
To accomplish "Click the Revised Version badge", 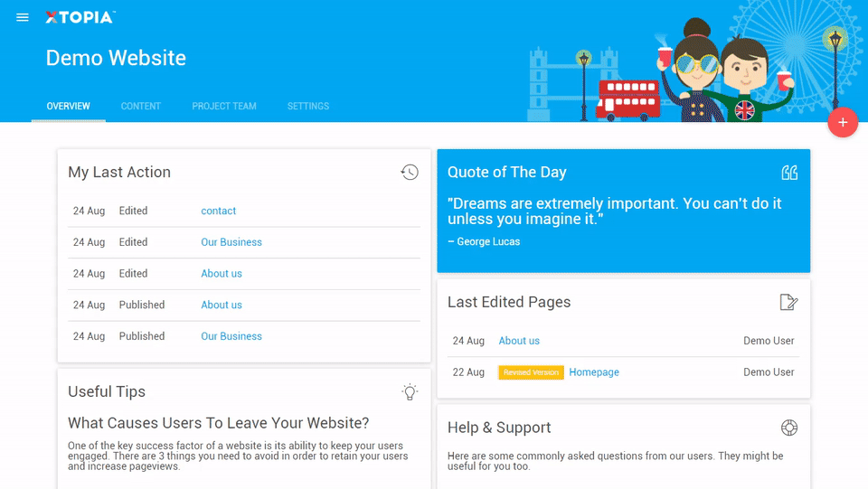I will pos(531,372).
